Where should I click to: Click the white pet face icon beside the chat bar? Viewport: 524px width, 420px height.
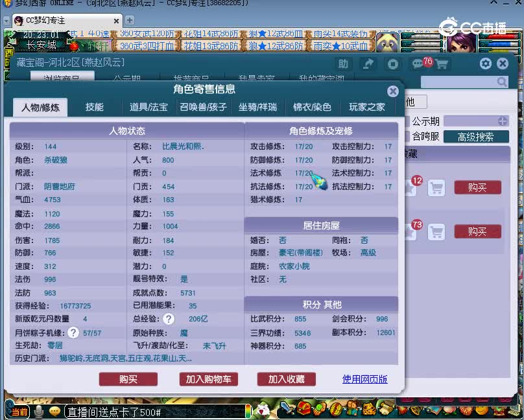click(264, 410)
